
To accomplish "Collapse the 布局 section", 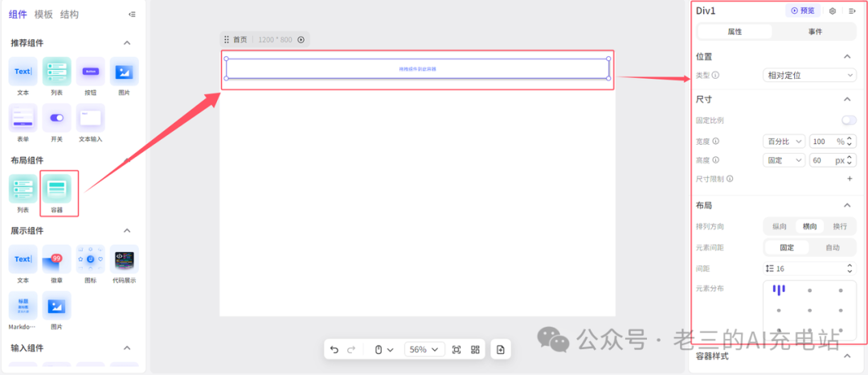I will click(847, 205).
